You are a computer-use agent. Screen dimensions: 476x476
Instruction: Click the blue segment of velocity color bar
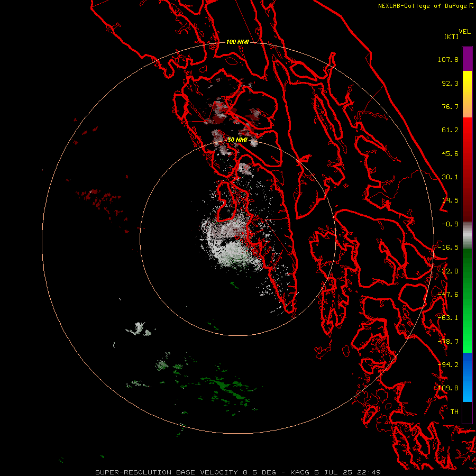467,377
